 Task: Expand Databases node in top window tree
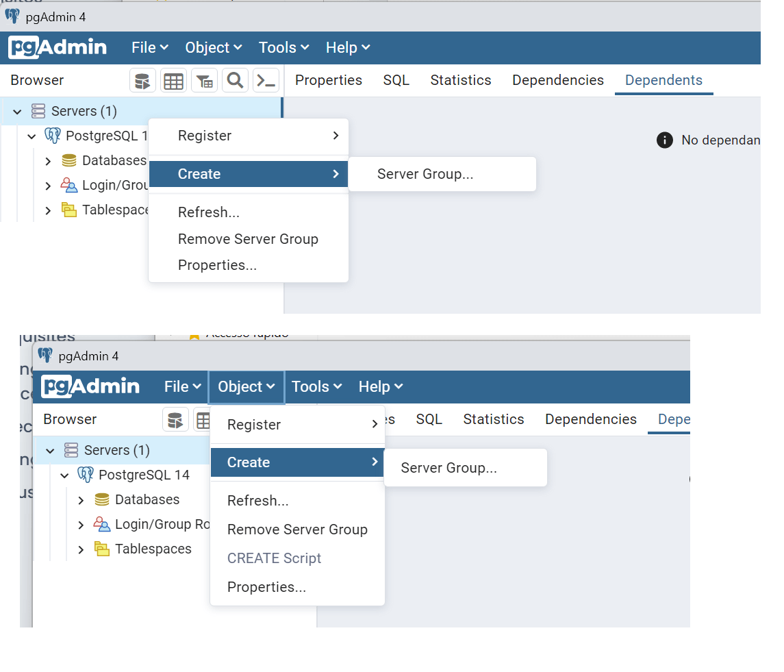click(48, 161)
